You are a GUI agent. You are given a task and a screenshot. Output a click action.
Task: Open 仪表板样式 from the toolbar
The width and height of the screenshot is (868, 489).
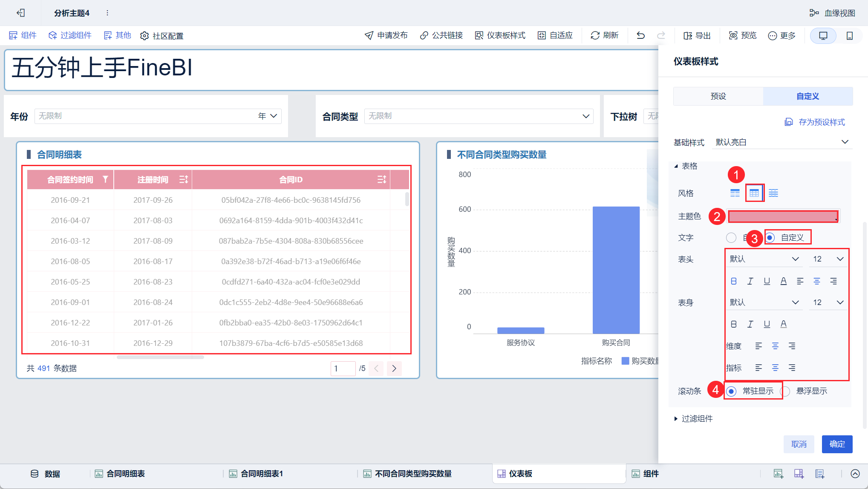coord(500,35)
